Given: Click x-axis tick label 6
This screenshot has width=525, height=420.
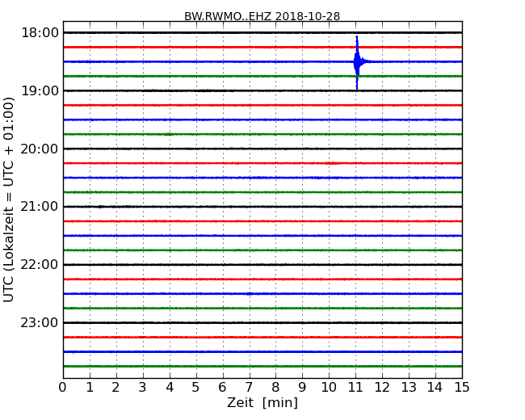Looking at the screenshot, I should (x=222, y=387).
